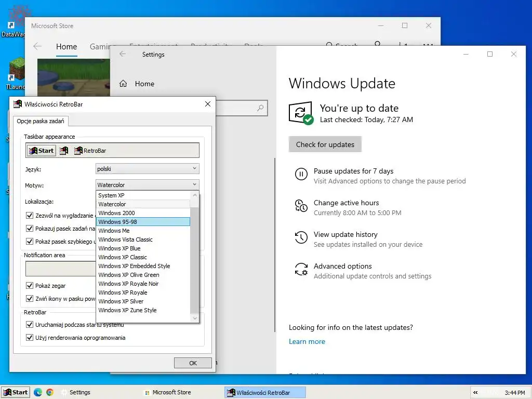Click OK in RetroBar properties
This screenshot has height=399, width=532.
point(193,363)
